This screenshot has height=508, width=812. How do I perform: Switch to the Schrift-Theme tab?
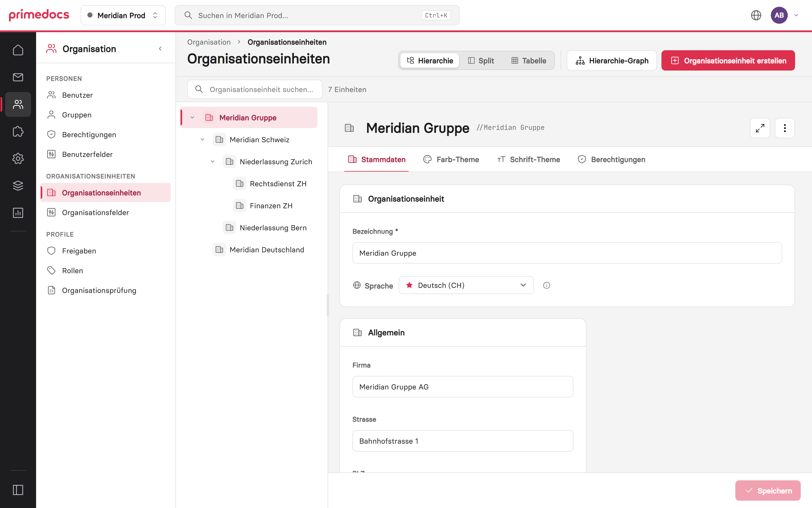pyautogui.click(x=528, y=159)
